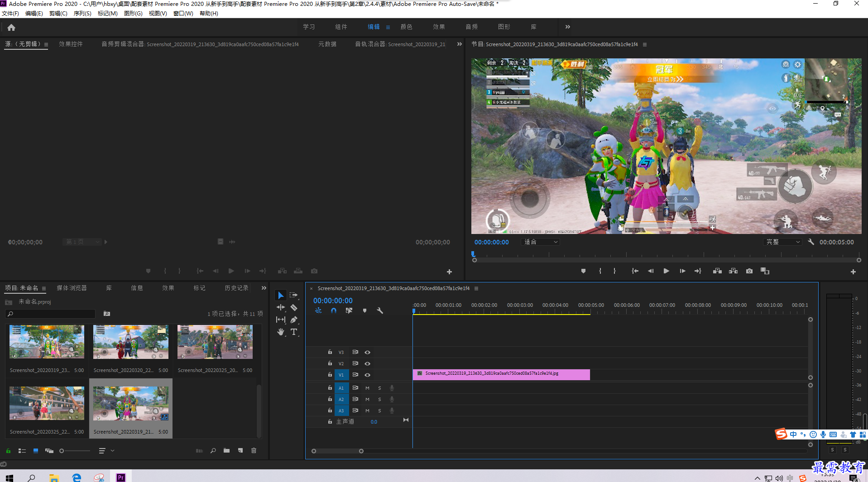Go to In point in Program monitor

(635, 271)
